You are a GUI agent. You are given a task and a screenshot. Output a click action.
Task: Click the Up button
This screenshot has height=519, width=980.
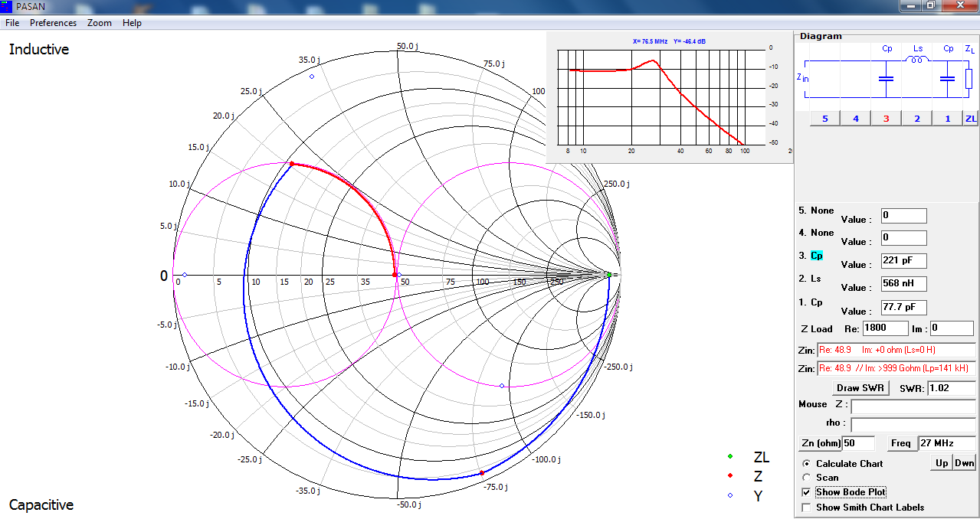pos(942,463)
